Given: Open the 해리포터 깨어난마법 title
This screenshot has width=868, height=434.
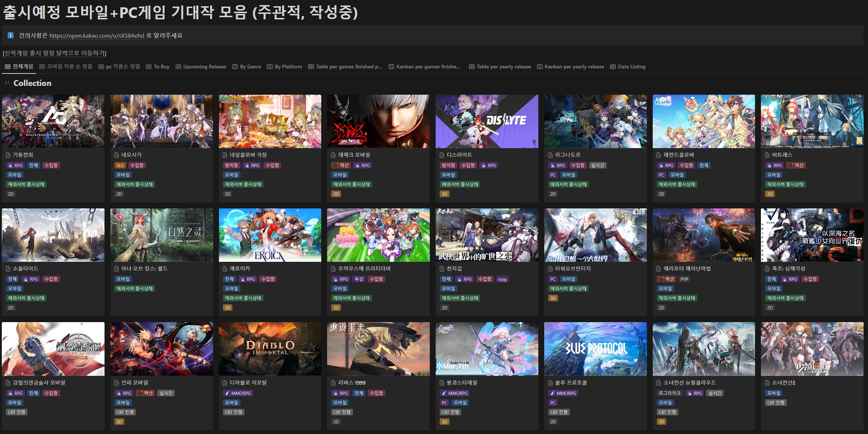Looking at the screenshot, I should click(687, 269).
